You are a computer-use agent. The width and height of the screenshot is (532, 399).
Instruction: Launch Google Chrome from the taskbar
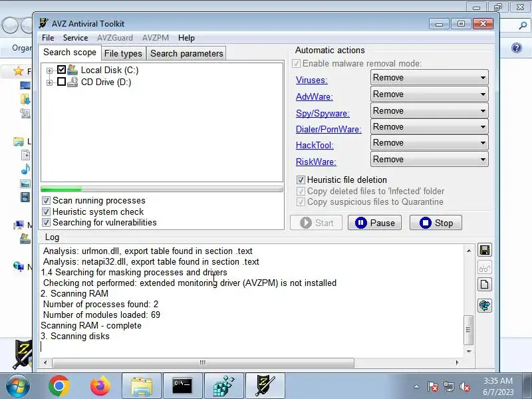point(59,386)
